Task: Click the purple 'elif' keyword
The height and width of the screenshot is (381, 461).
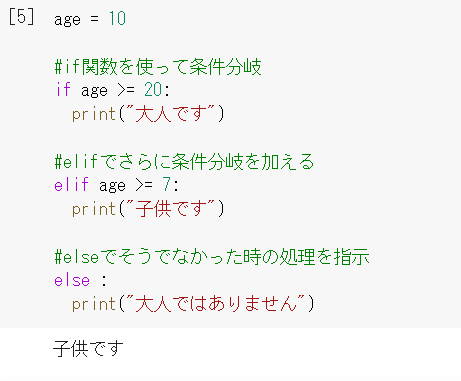Action: tap(72, 185)
